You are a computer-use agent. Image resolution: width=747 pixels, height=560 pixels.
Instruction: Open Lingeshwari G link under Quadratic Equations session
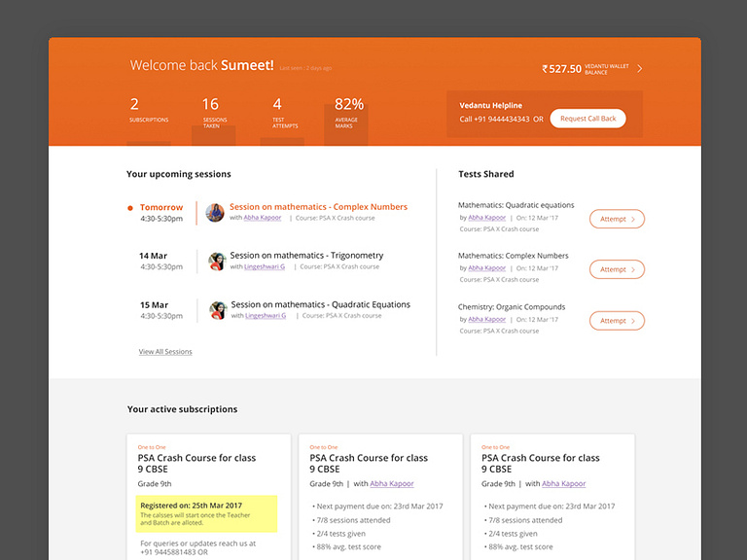pyautogui.click(x=266, y=316)
